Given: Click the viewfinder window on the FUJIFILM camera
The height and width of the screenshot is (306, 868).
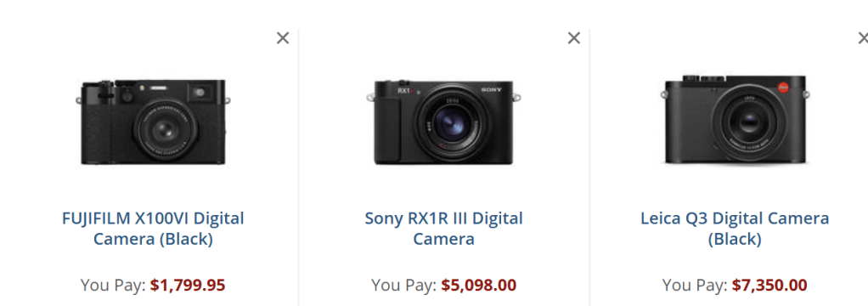Looking at the screenshot, I should (200, 92).
